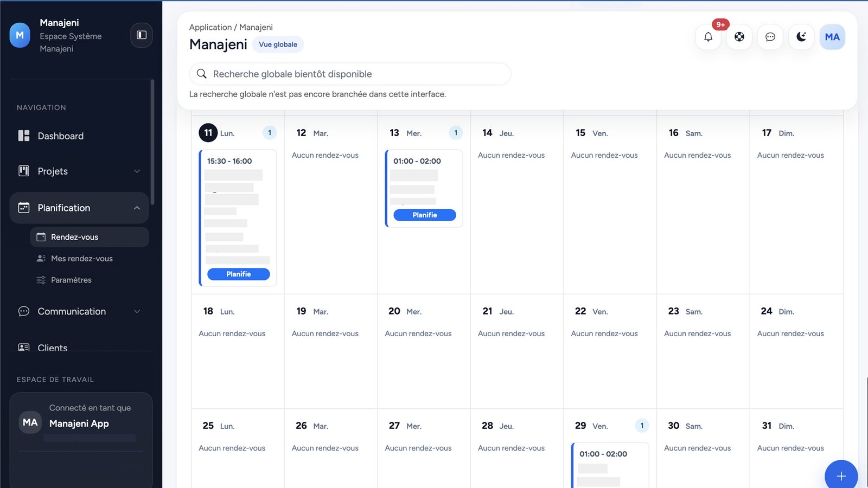Viewport: 868px width, 488px height.
Task: Open the 15:30 - 16:00 appointment card
Action: tap(238, 218)
